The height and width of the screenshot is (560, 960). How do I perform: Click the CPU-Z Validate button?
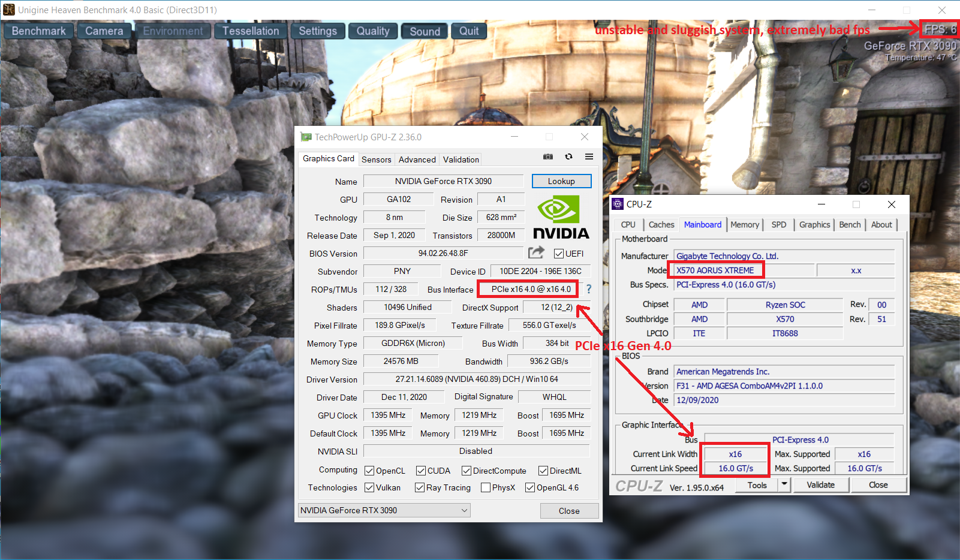(x=820, y=484)
